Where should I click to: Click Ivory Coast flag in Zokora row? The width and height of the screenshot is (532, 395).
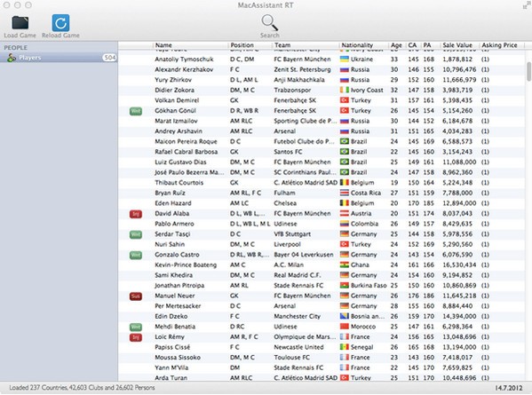click(x=345, y=90)
